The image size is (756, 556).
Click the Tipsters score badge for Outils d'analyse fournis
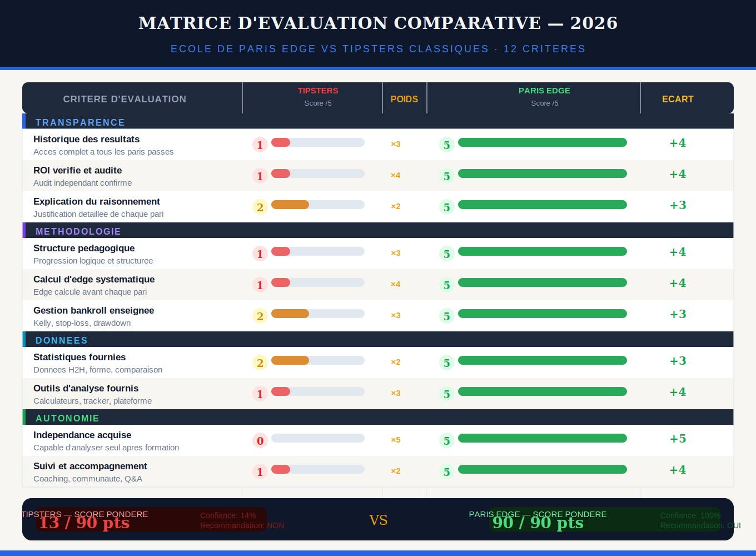(x=260, y=394)
